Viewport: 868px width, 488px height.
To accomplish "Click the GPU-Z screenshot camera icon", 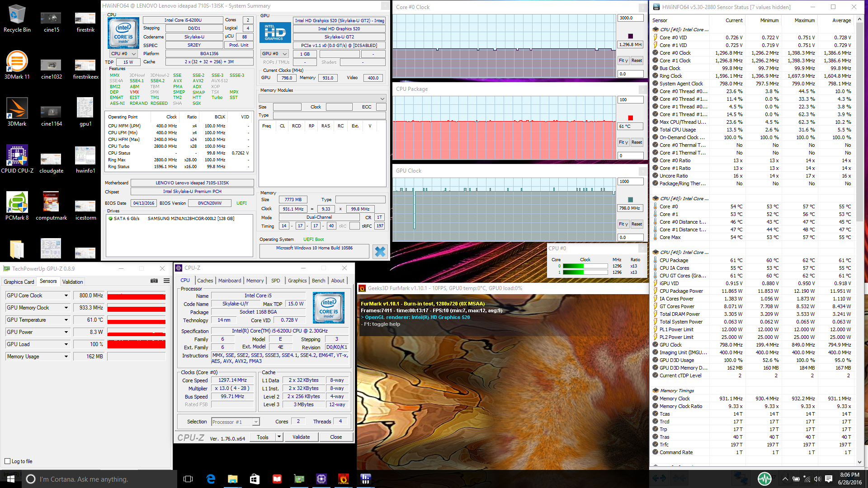I will (x=154, y=281).
